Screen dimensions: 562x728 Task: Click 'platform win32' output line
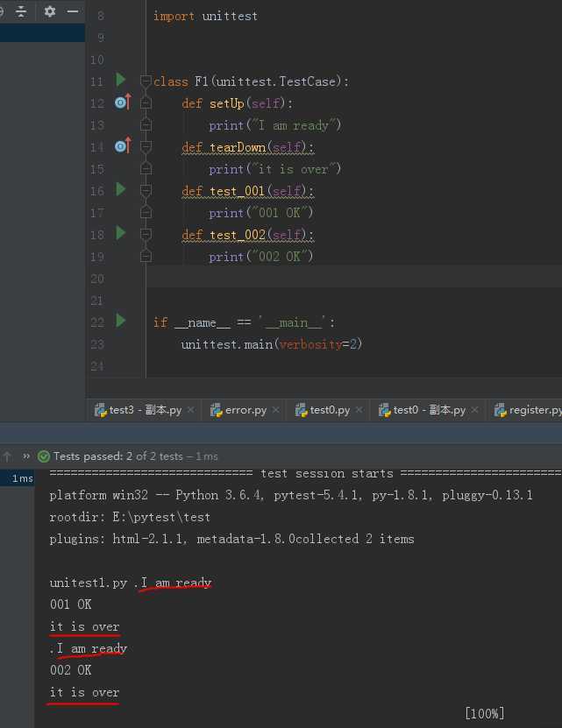point(291,495)
